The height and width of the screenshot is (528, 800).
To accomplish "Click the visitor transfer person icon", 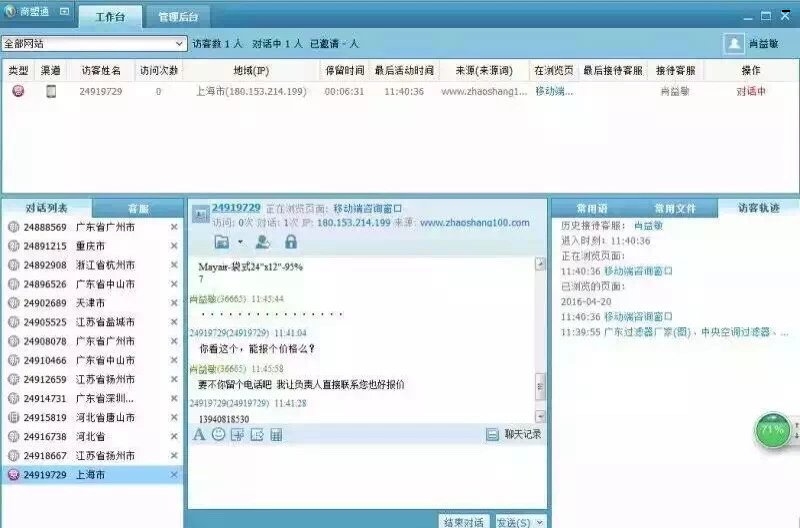I will point(263,242).
